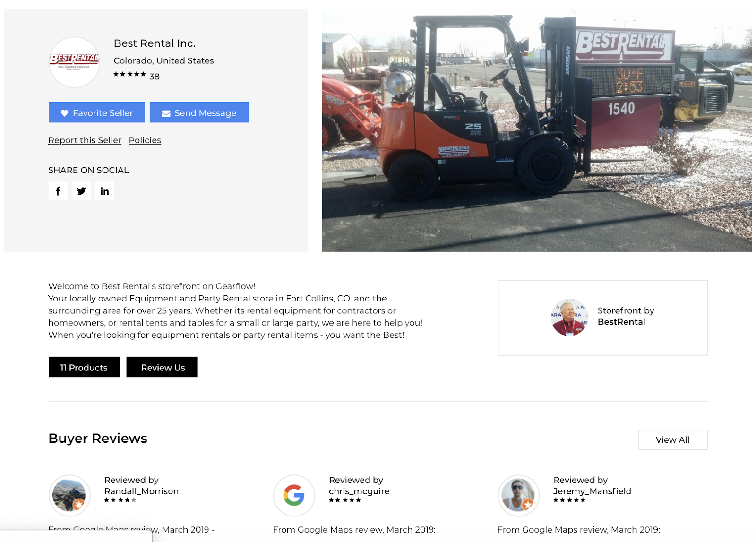The image size is (756, 542).
Task: Click the BestRental storefront owner photo
Action: tap(569, 317)
